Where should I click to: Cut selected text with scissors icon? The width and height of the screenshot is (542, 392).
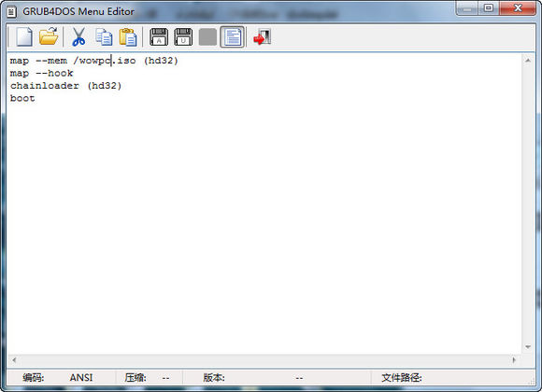click(x=78, y=37)
